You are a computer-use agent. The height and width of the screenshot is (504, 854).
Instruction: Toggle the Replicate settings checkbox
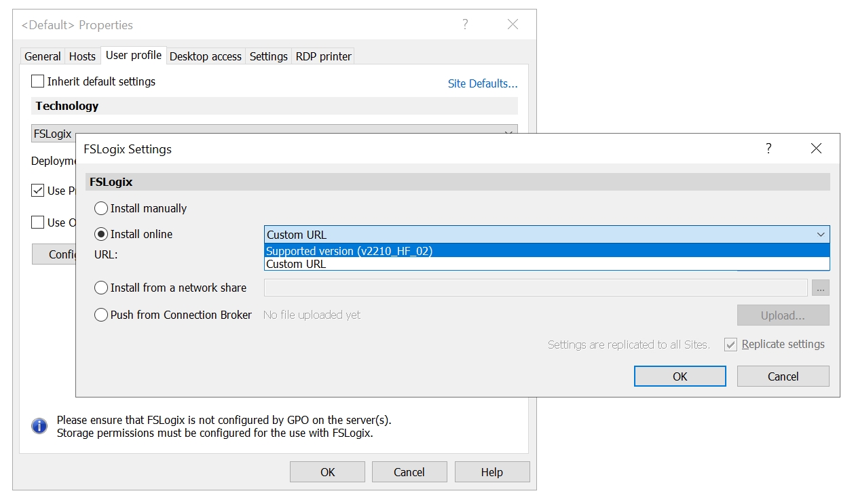click(x=730, y=345)
